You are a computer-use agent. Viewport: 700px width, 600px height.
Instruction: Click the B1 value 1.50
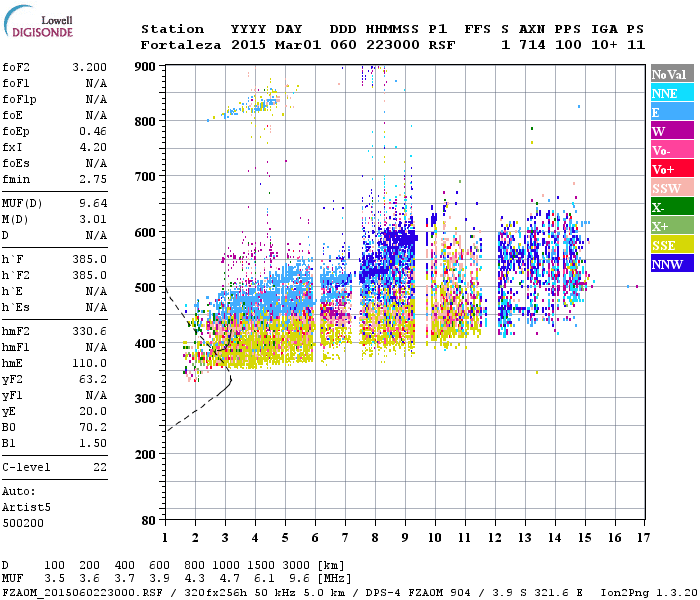click(x=93, y=444)
